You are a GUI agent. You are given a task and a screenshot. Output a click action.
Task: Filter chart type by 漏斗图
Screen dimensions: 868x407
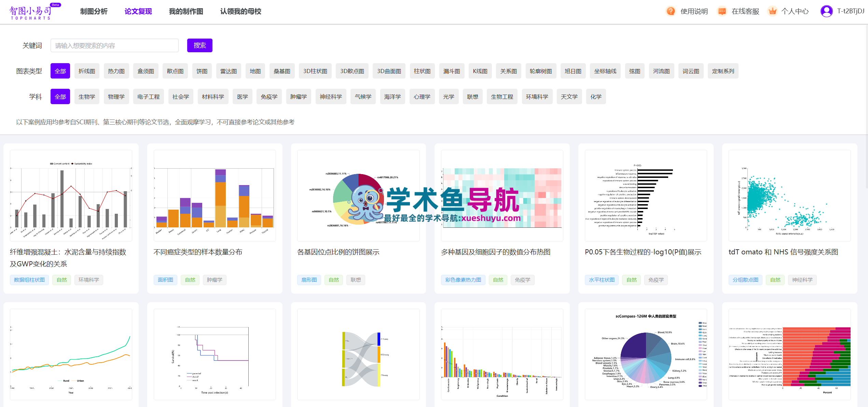452,71
